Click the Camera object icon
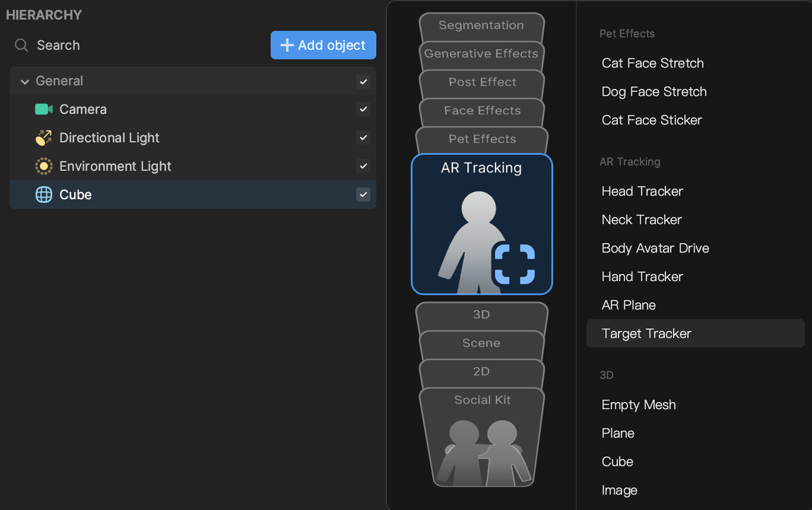The height and width of the screenshot is (510, 812). pyautogui.click(x=43, y=109)
